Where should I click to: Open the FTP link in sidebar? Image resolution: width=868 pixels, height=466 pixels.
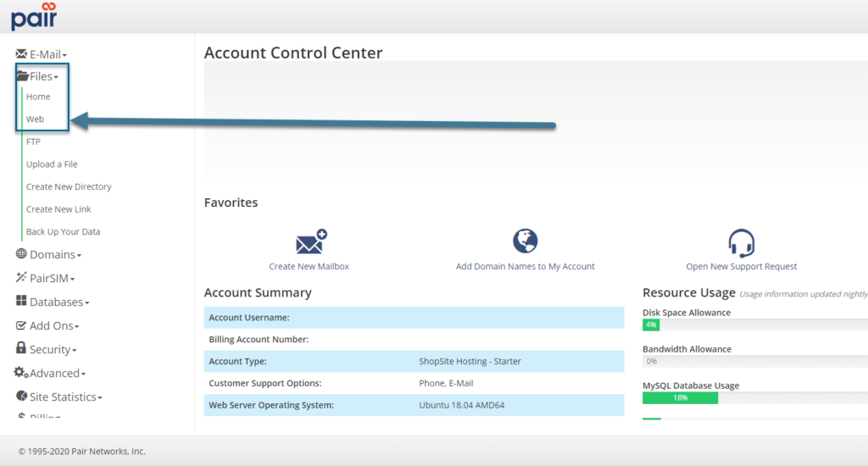click(33, 141)
